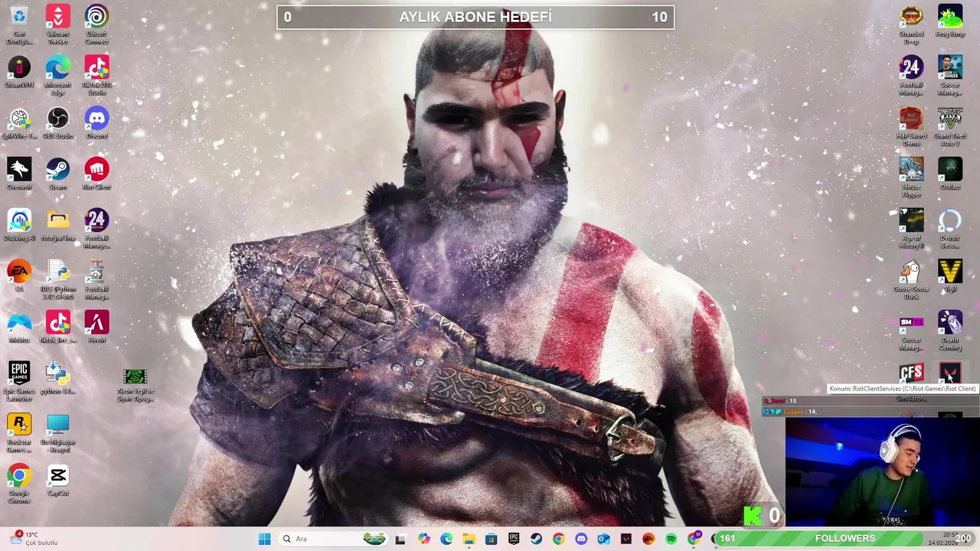Open Task View from taskbar
The image size is (980, 551).
tap(400, 539)
